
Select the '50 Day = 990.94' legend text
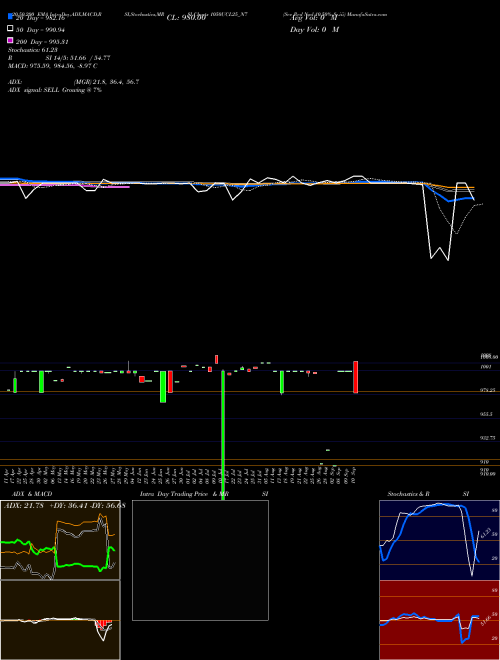(x=40, y=30)
